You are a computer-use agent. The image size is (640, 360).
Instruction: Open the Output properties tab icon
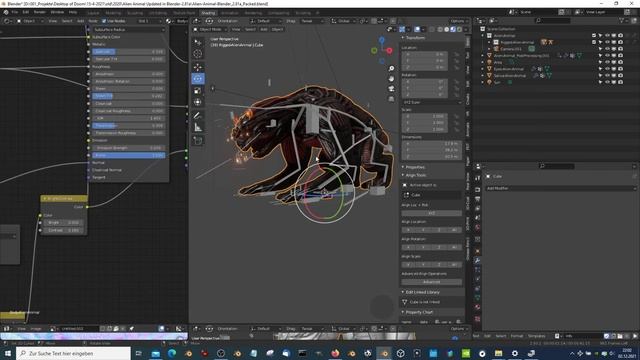point(477,199)
